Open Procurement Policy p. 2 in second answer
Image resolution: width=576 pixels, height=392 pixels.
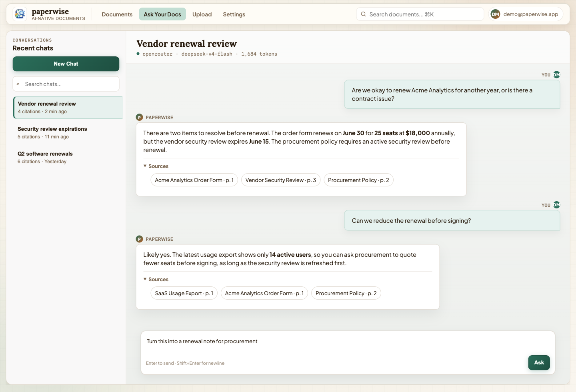click(x=346, y=293)
